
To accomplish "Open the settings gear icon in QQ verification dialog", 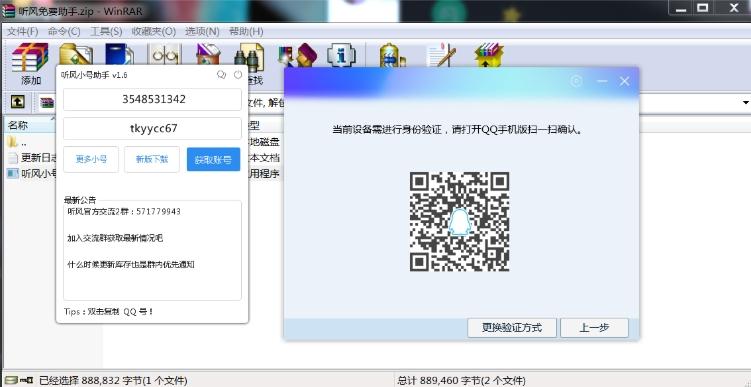I will tap(577, 81).
